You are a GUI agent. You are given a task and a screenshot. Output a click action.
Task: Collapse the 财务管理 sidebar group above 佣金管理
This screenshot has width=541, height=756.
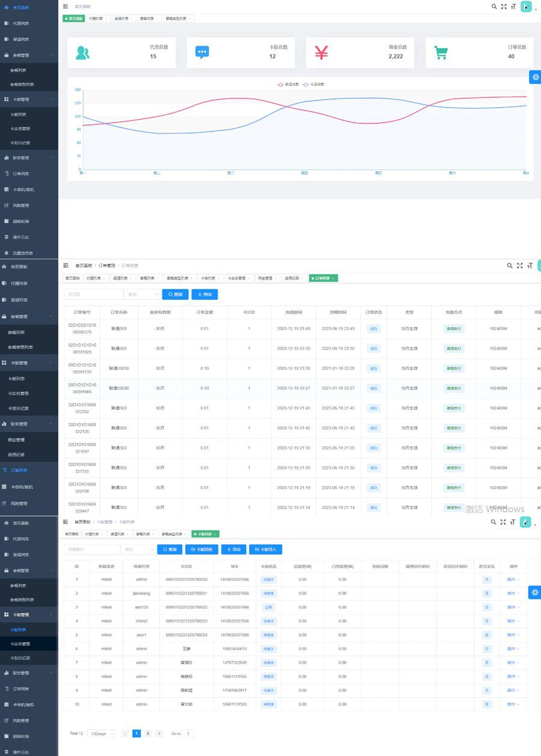(x=29, y=424)
